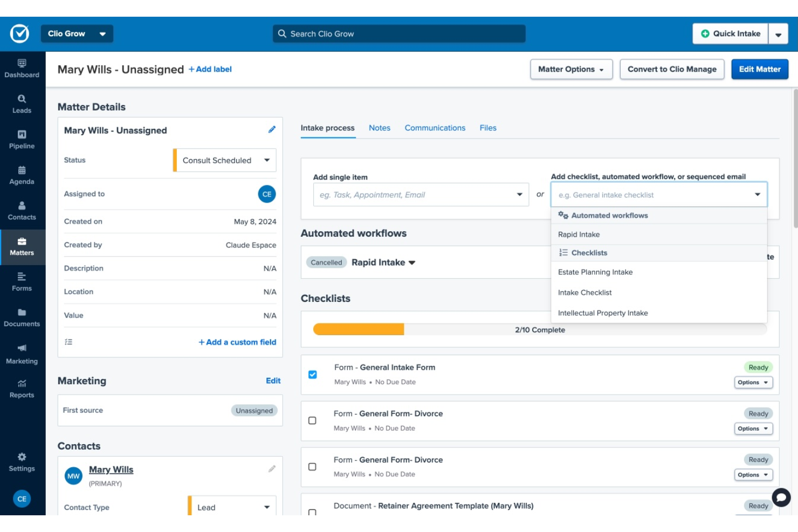
Task: Open Marketing from the sidebar
Action: [x=22, y=354]
